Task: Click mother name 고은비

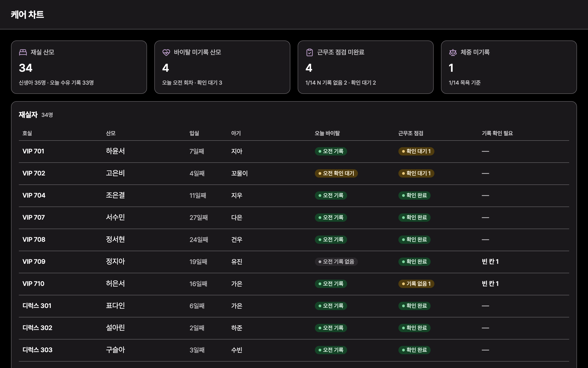Action: click(x=115, y=173)
